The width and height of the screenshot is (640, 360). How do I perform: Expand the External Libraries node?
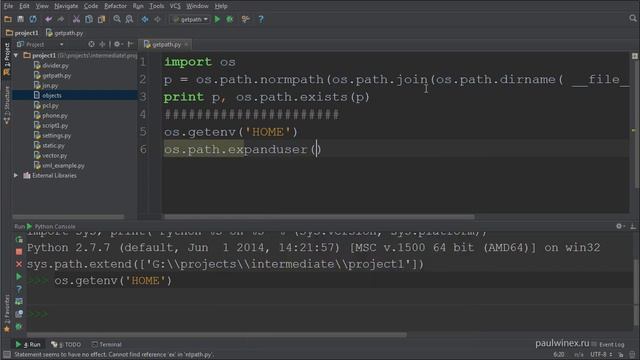tap(16, 176)
